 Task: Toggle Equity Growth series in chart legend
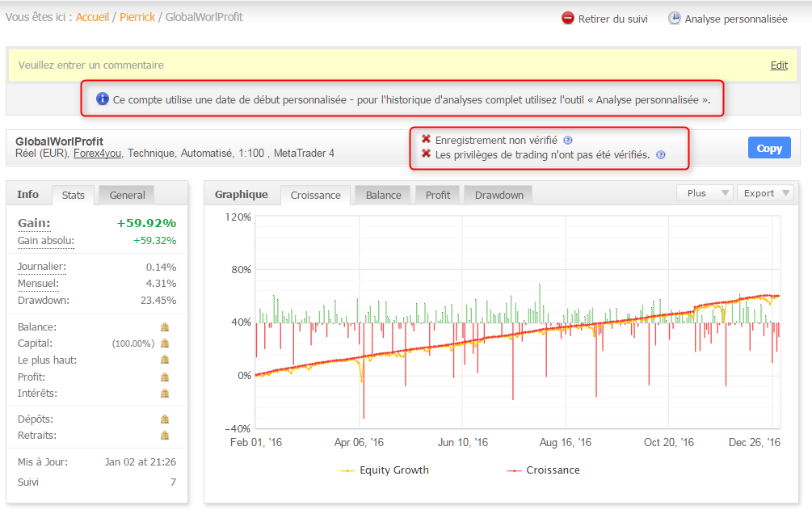pyautogui.click(x=385, y=470)
